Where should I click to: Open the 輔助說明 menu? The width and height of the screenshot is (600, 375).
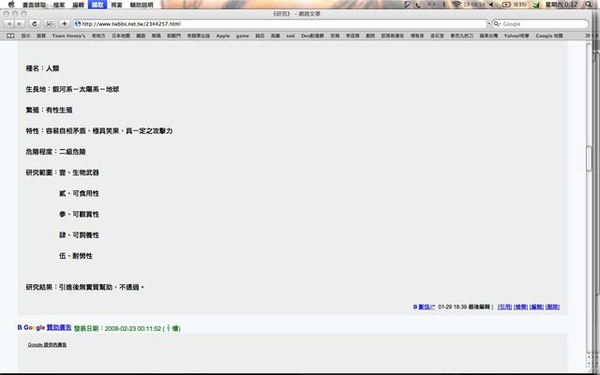(142, 5)
